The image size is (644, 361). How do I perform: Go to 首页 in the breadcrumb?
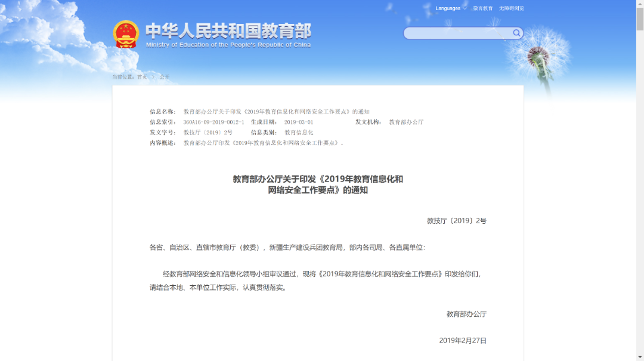142,77
